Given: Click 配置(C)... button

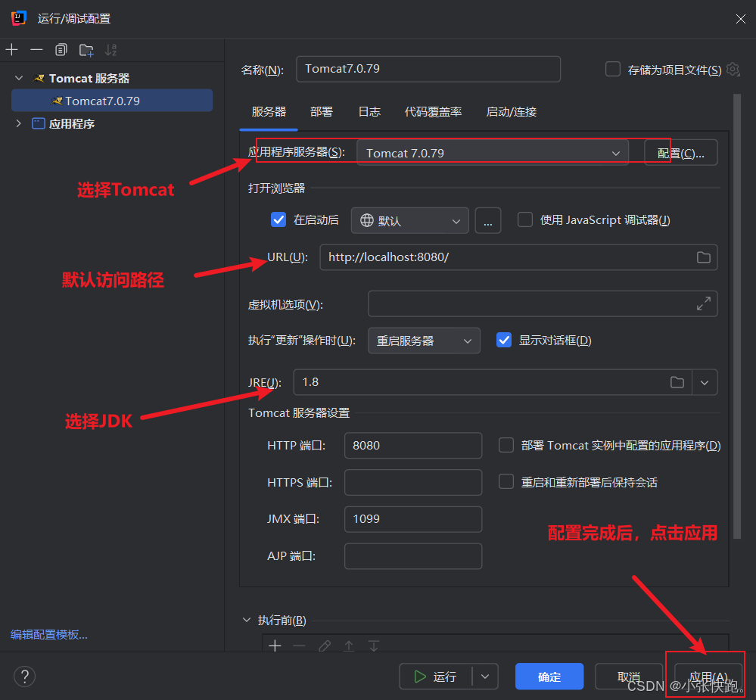Looking at the screenshot, I should pos(680,153).
